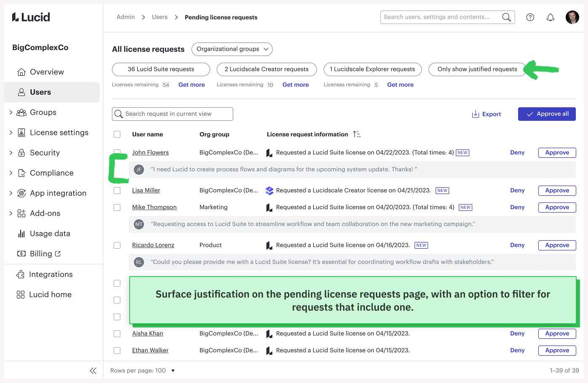Expand the Add-ons section chevron

[11, 213]
